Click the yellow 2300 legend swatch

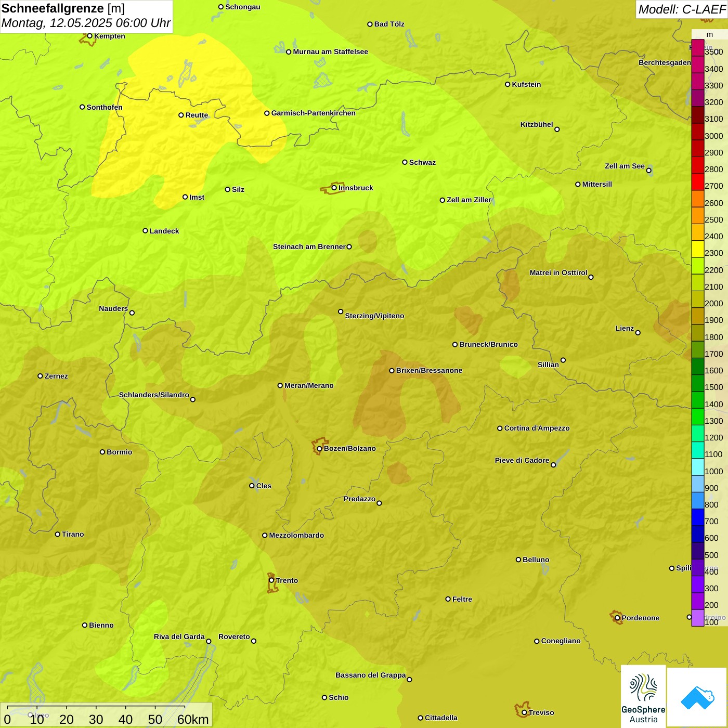(698, 249)
